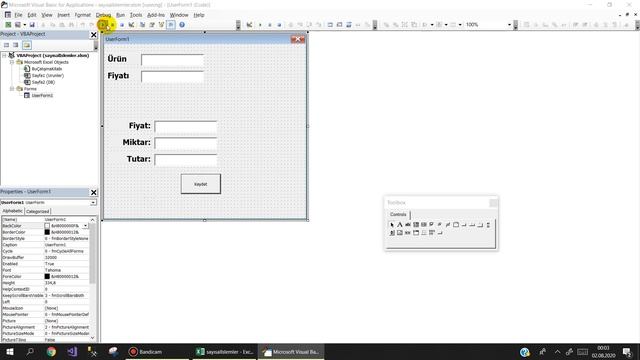This screenshot has height=360, width=640.
Task: Select the ListBox tool in Toolbox
Action: click(424, 224)
